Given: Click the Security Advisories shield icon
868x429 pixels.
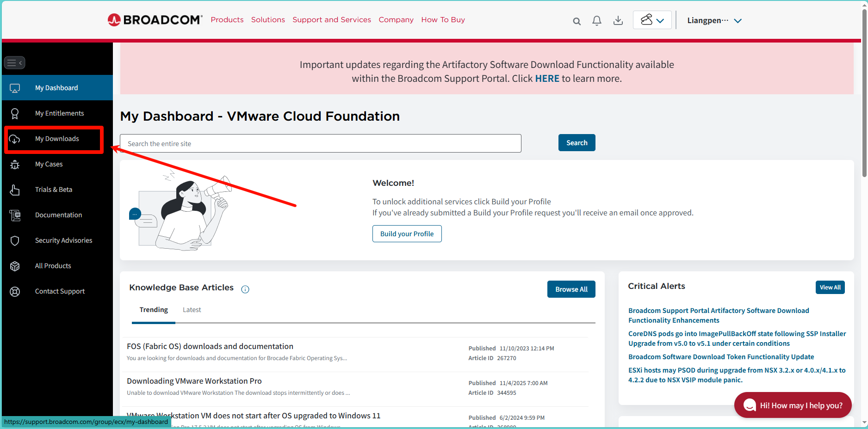Looking at the screenshot, I should click(x=15, y=240).
